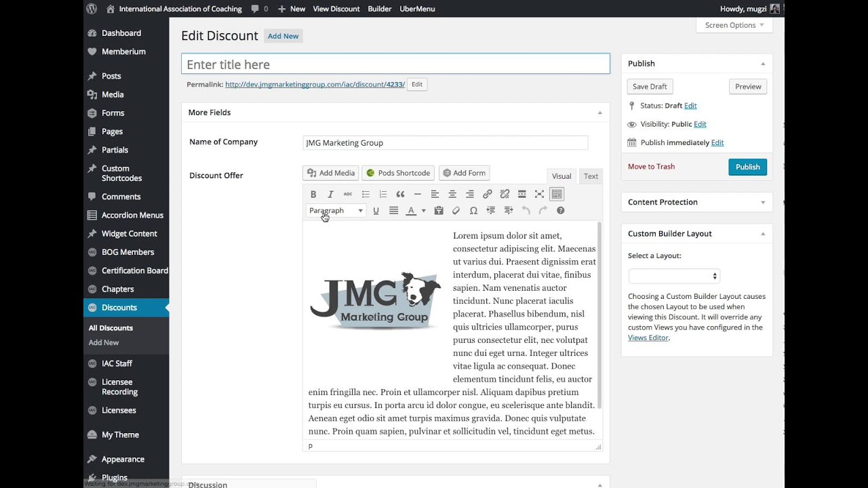This screenshot has height=488, width=868.
Task: Click the Publish button
Action: pyautogui.click(x=748, y=167)
